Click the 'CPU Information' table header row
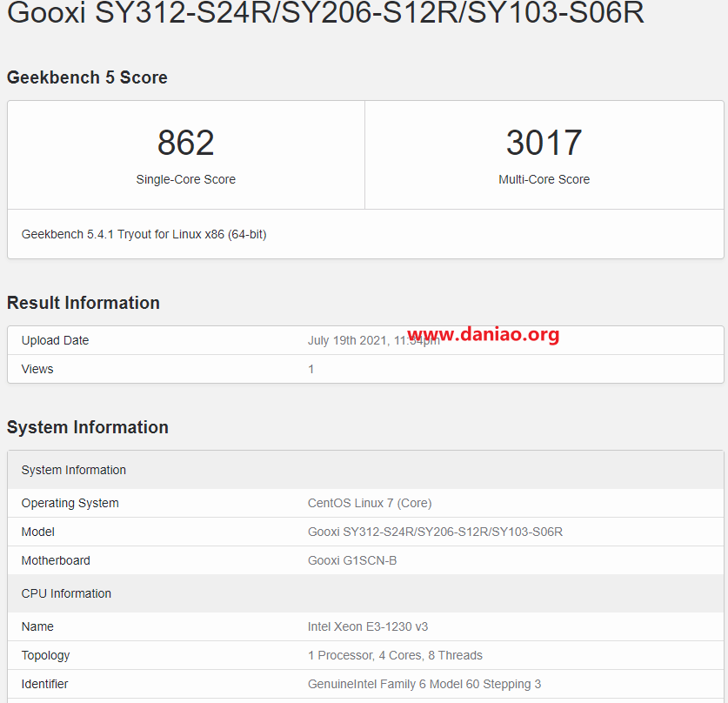728x703 pixels. coord(365,593)
